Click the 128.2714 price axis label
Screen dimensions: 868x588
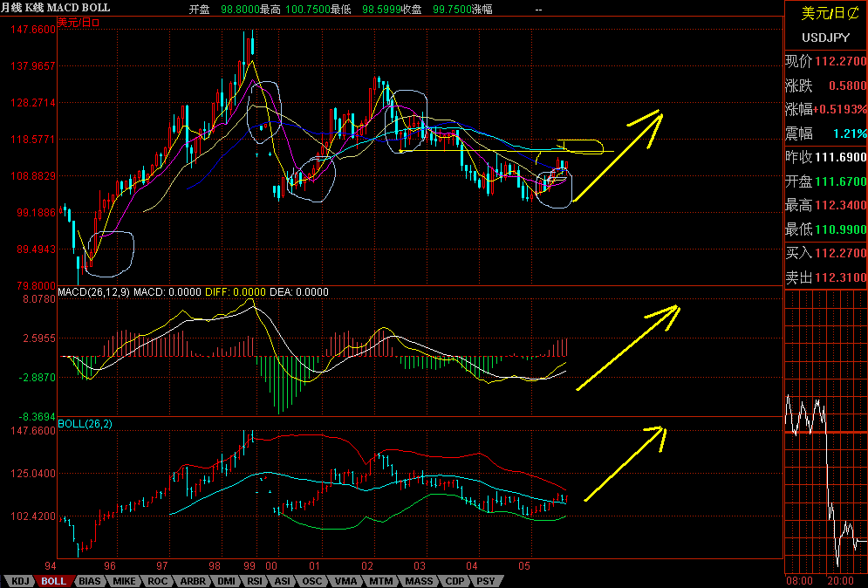coord(33,103)
